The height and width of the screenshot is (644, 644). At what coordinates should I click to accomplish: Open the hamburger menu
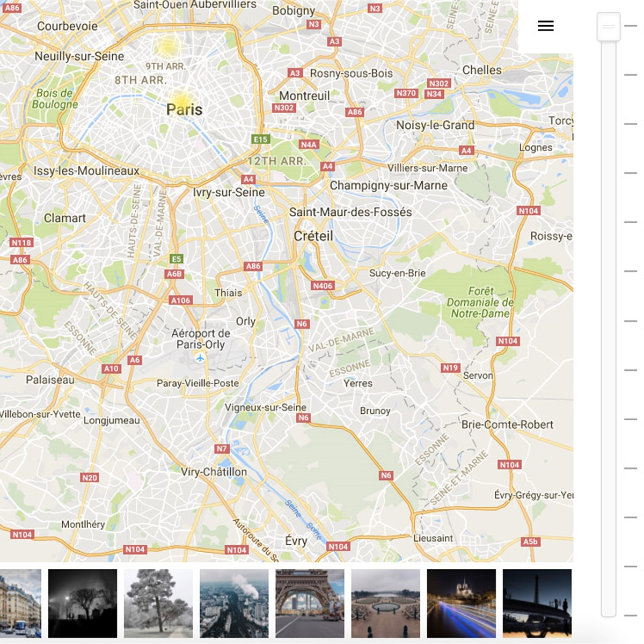pyautogui.click(x=545, y=26)
